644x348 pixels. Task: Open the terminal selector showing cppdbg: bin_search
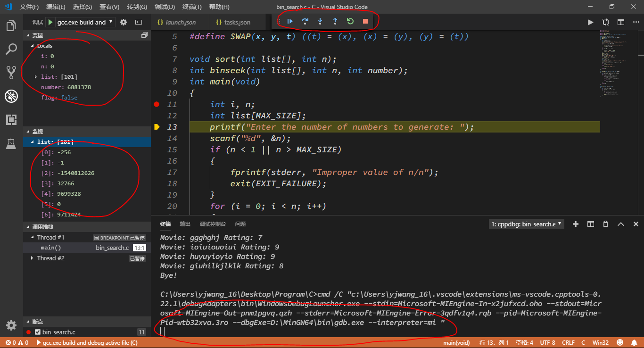[x=526, y=224]
